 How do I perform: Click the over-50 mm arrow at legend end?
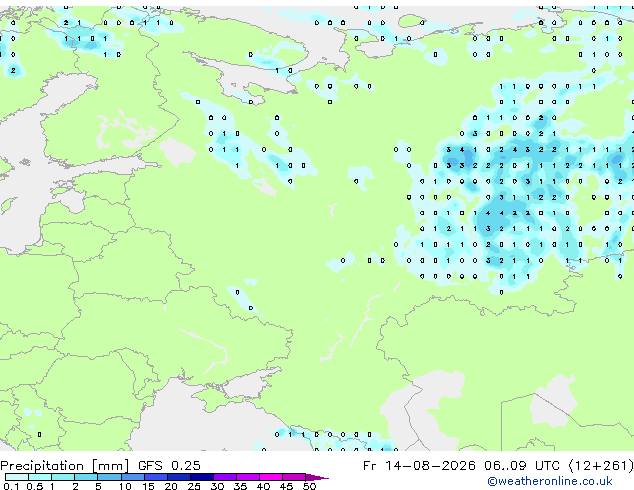click(317, 477)
